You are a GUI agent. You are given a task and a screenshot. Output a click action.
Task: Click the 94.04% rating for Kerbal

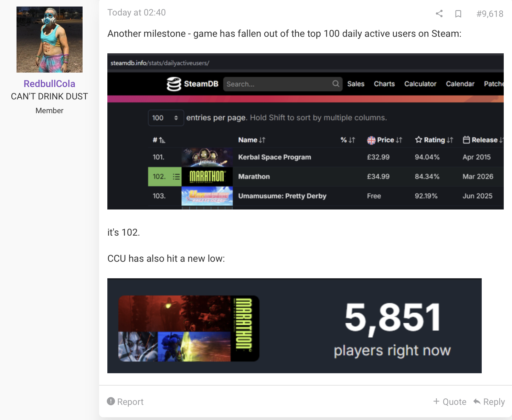click(x=427, y=157)
